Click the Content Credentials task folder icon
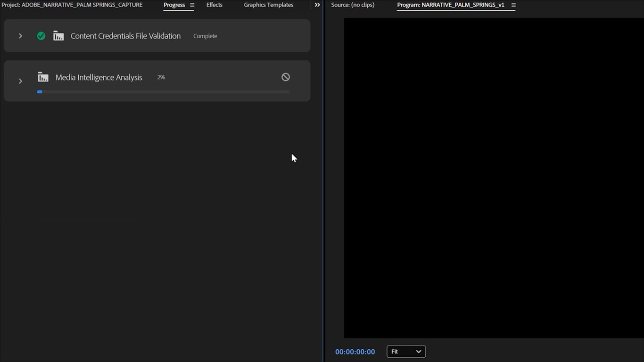The width and height of the screenshot is (644, 362). [58, 36]
